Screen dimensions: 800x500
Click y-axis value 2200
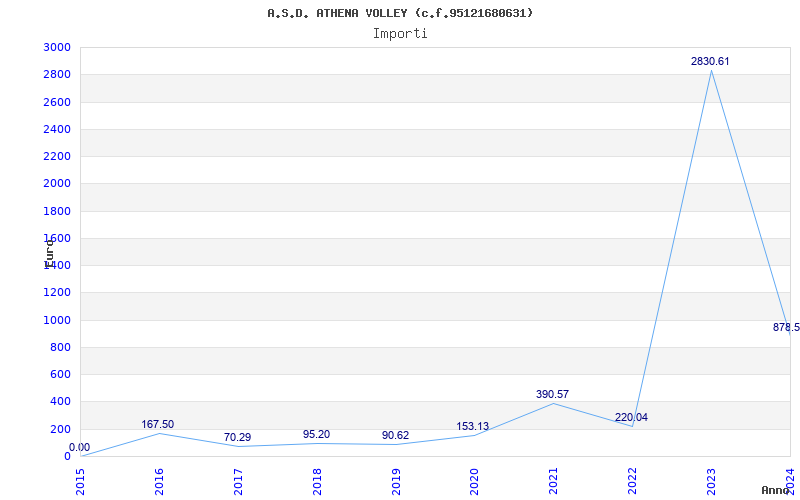pos(57,156)
